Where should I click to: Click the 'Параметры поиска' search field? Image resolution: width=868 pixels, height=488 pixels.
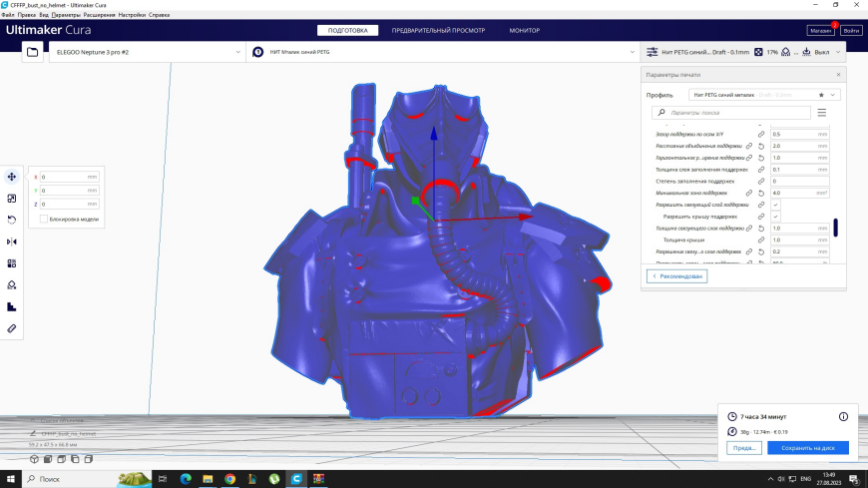tap(730, 113)
